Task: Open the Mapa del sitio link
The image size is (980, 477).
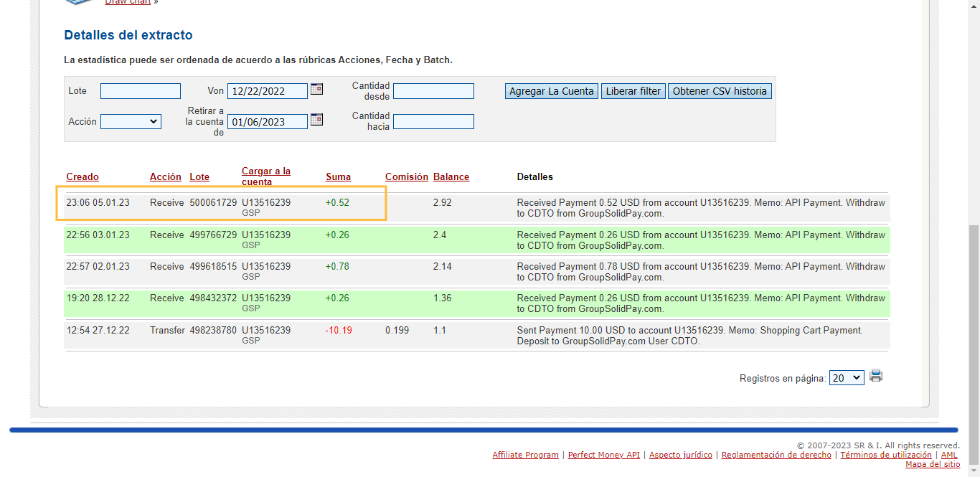Action: [x=933, y=464]
